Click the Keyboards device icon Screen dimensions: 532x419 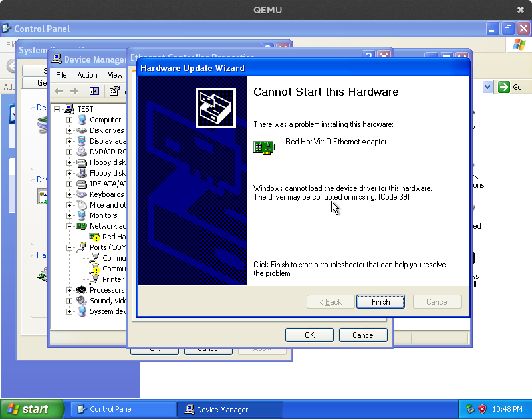[x=82, y=194]
